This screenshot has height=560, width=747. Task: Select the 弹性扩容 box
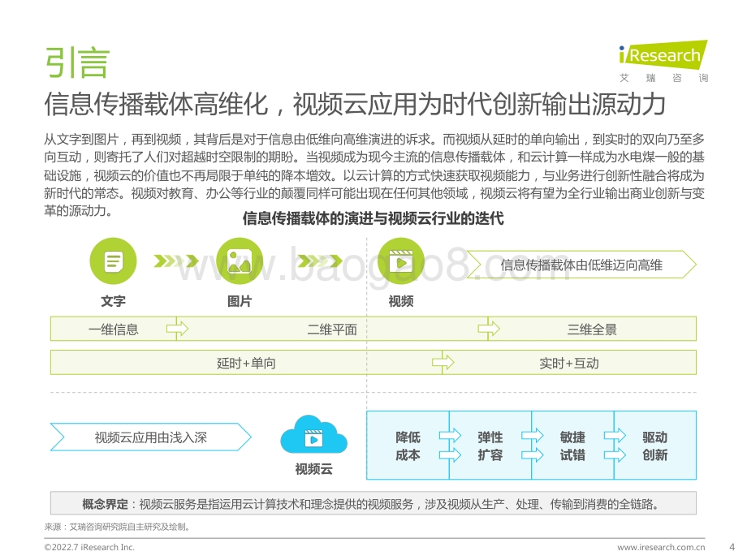[x=490, y=446]
